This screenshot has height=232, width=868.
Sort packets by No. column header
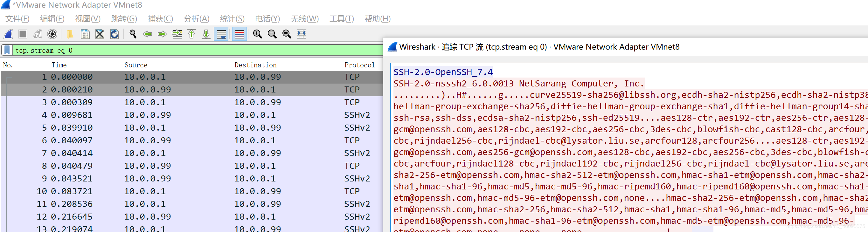(25, 65)
